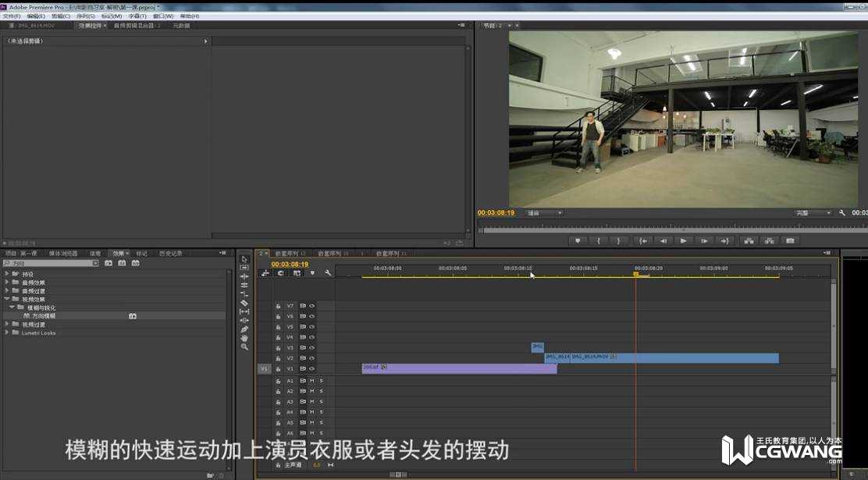Toggle lock on track V6
The width and height of the screenshot is (868, 480).
point(279,316)
